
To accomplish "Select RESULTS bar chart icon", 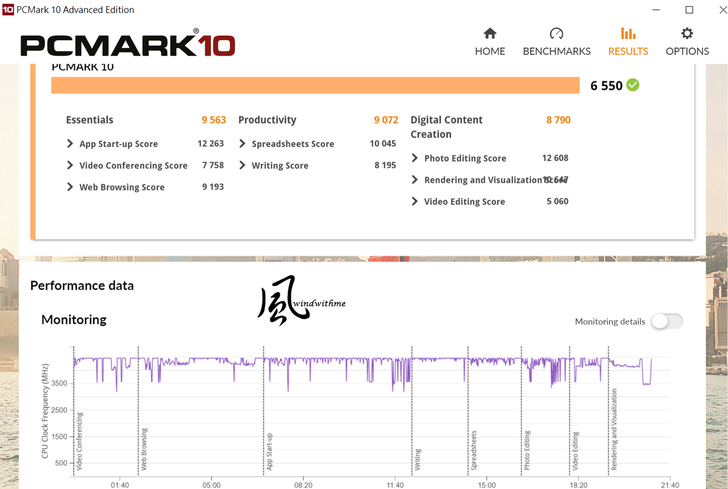I will [x=628, y=33].
